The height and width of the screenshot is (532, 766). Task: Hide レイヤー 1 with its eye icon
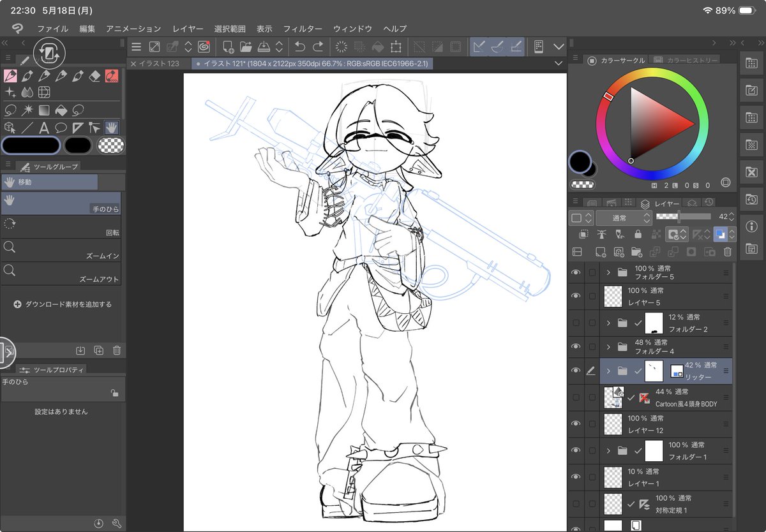tap(576, 477)
